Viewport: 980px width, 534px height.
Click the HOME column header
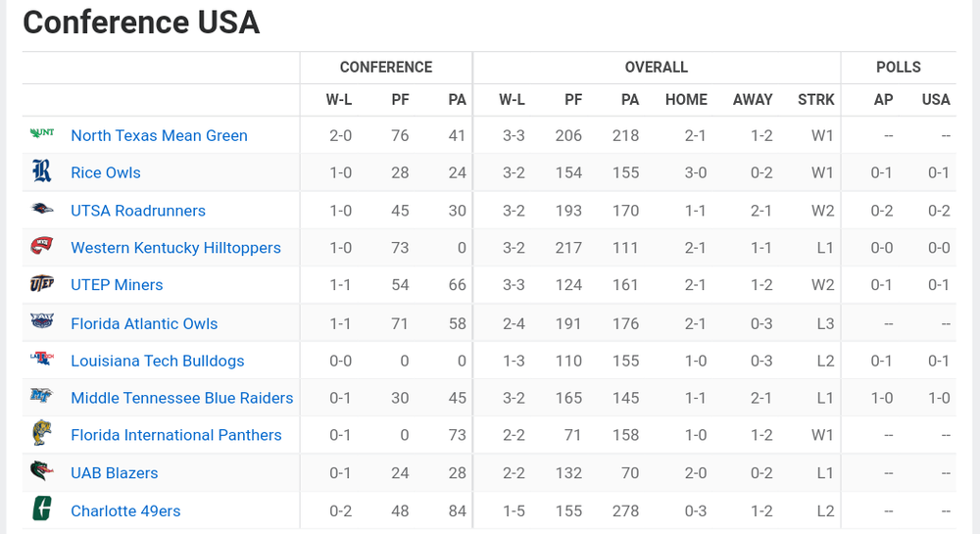point(686,99)
